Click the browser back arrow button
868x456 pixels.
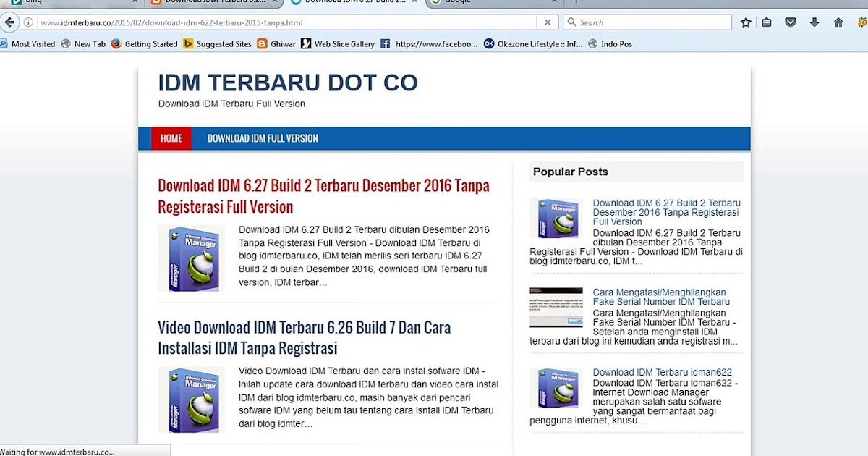click(x=9, y=22)
